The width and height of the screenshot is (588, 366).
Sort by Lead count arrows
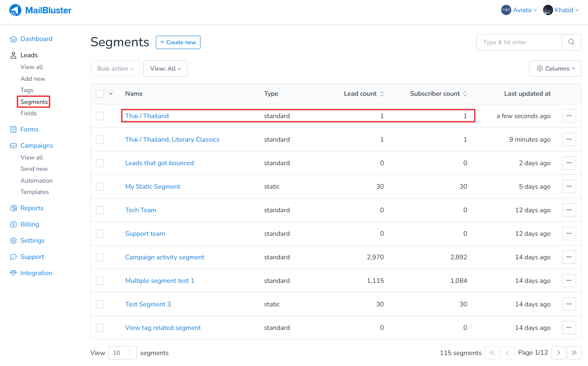point(382,94)
